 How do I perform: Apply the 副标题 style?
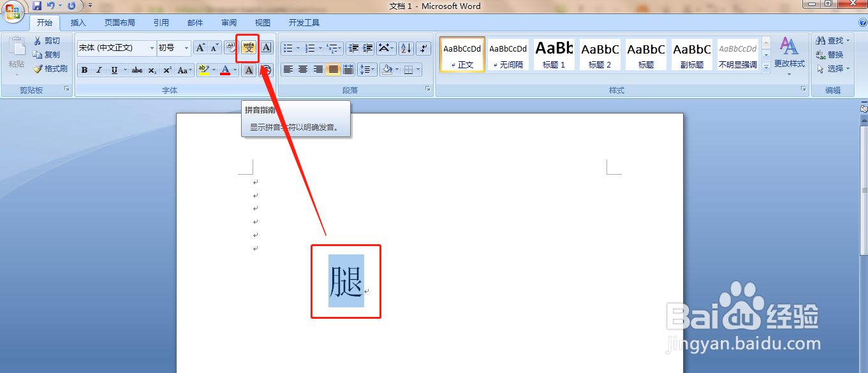pos(692,54)
